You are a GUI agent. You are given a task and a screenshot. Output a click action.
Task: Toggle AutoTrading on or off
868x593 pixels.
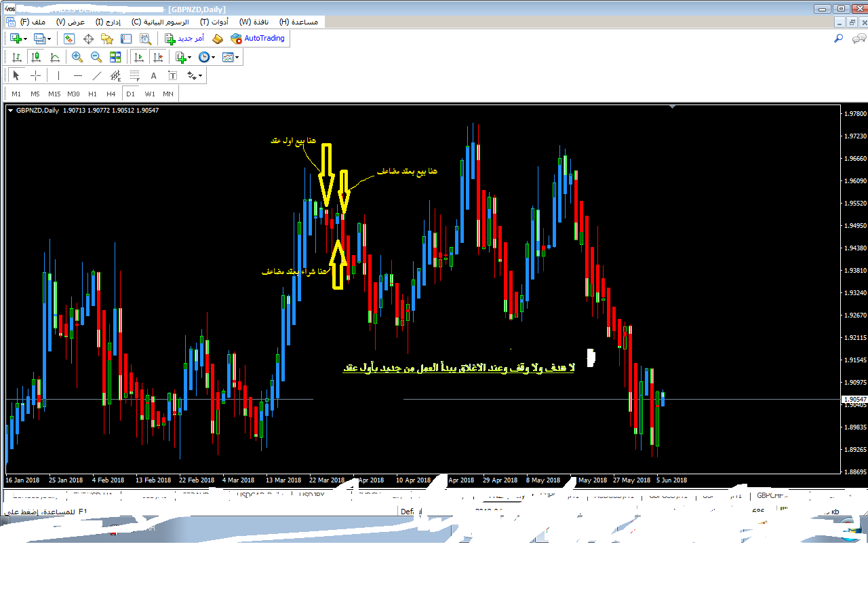(258, 39)
